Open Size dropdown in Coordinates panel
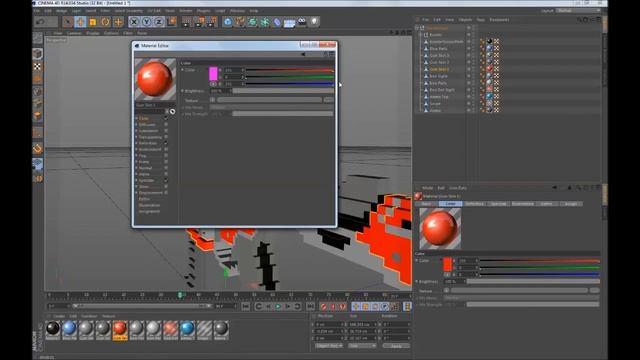This screenshot has width=640, height=360. pyautogui.click(x=362, y=346)
